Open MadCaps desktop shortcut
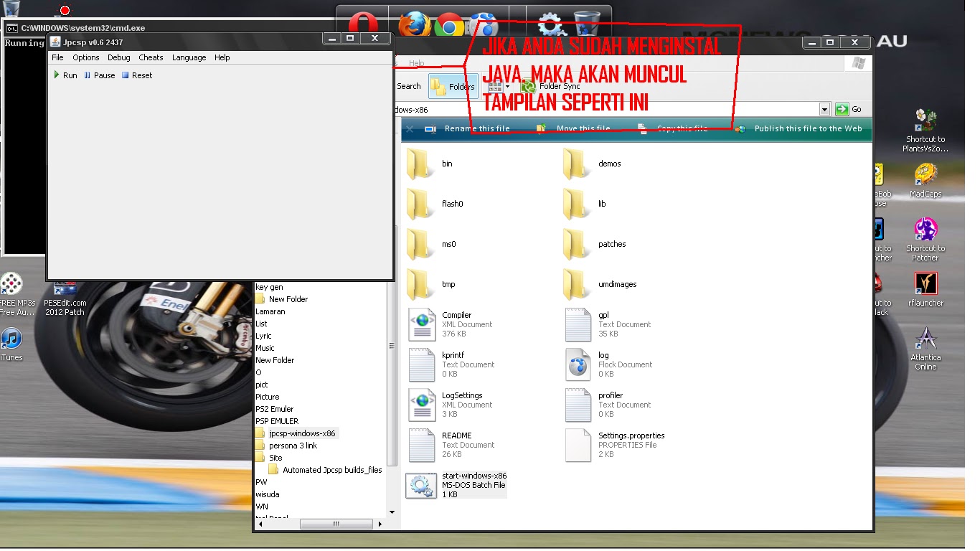The image size is (980, 551). (x=925, y=180)
